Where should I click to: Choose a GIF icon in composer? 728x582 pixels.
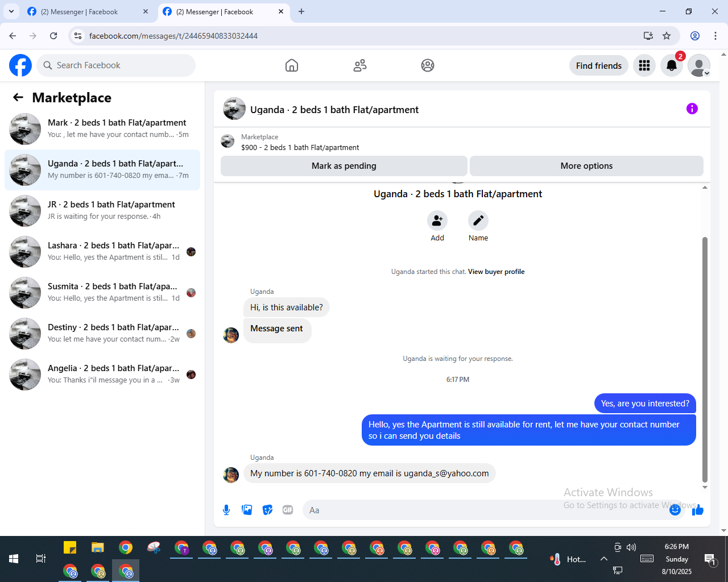click(x=288, y=510)
